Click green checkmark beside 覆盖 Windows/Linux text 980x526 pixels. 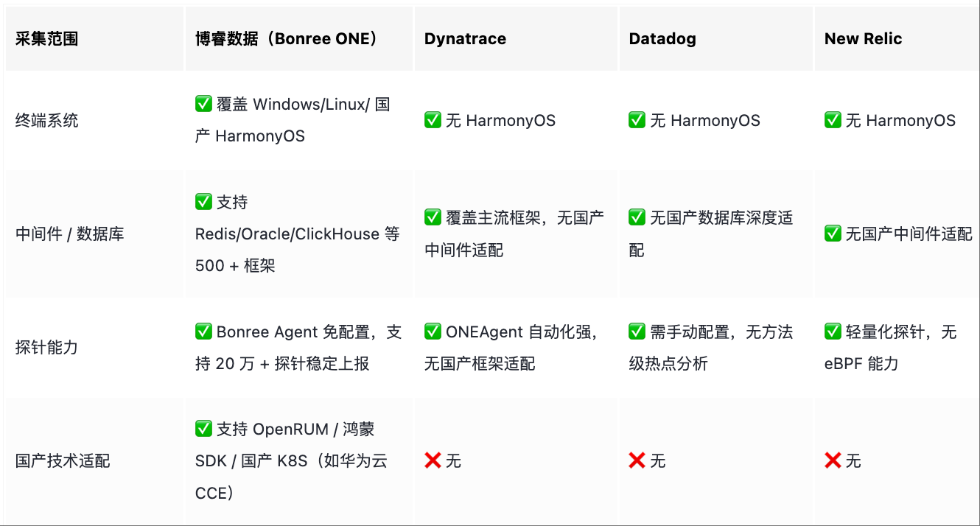[x=204, y=104]
